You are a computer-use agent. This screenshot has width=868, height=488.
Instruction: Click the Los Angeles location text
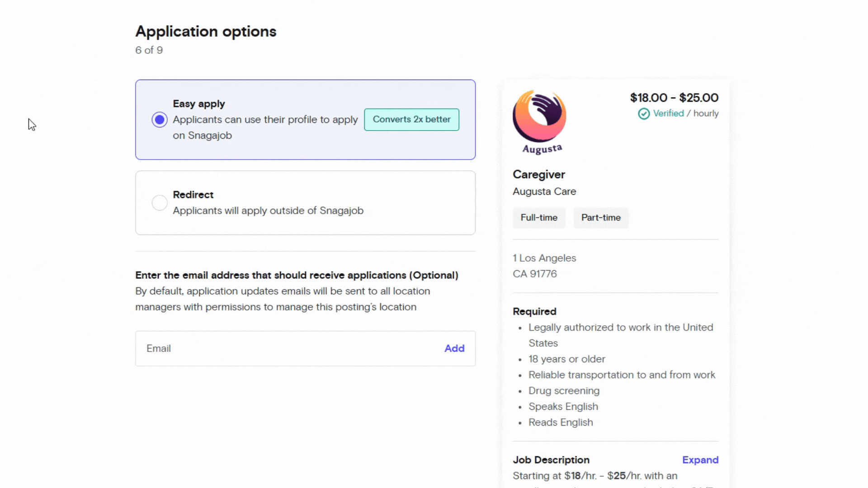(x=544, y=258)
